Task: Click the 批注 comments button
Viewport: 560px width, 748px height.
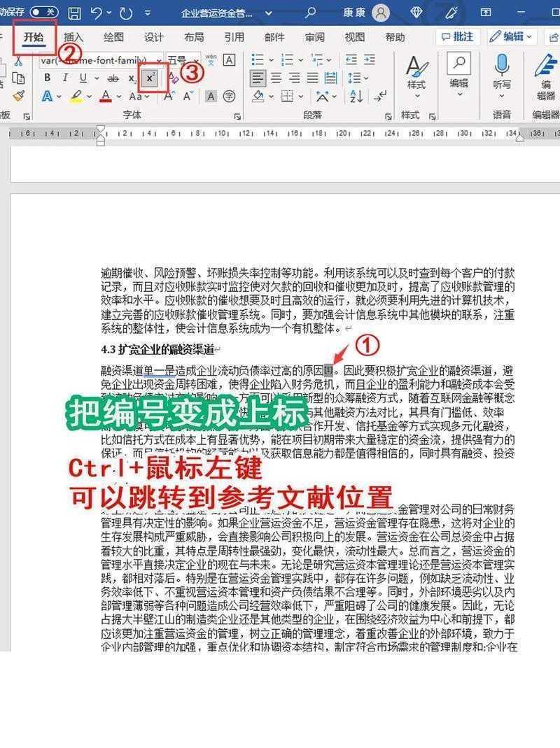Action: click(x=457, y=36)
